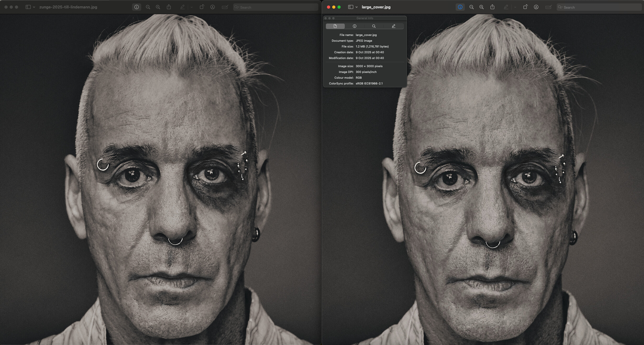Click the large_cover.jpg window title
644x345 pixels.
[x=376, y=7]
